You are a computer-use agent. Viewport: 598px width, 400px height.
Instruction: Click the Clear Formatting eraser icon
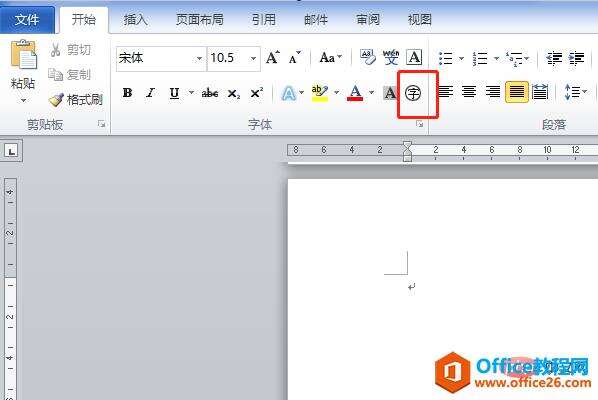point(368,57)
